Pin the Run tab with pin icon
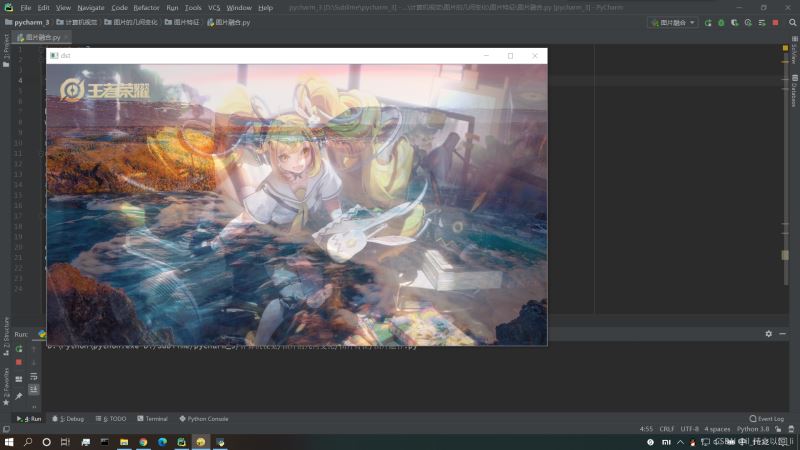This screenshot has width=800, height=450. [x=19, y=396]
